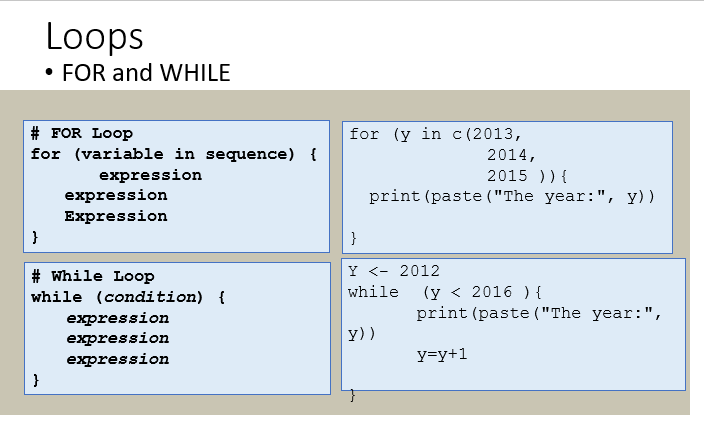
Task: Click the '2015 )){' line
Action: click(x=527, y=176)
